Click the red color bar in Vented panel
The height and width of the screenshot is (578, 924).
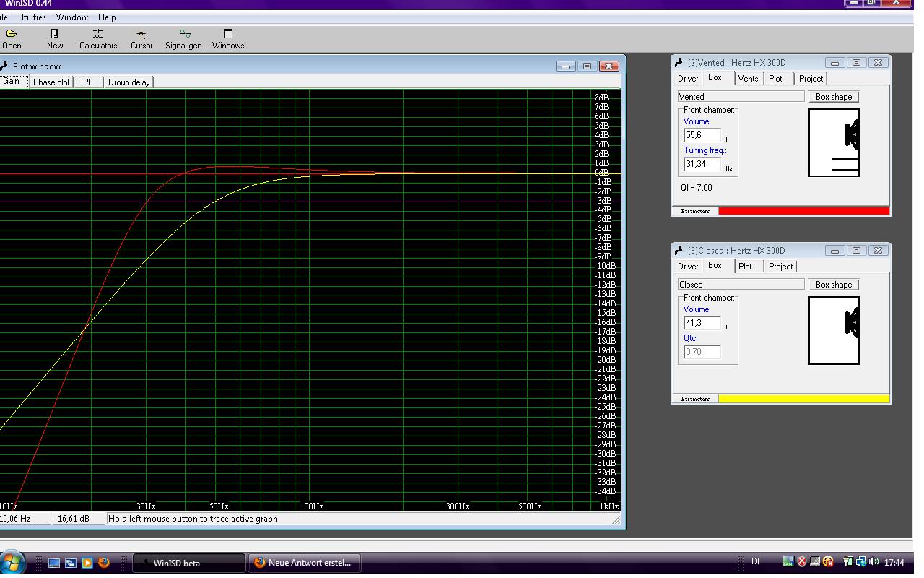(x=803, y=211)
